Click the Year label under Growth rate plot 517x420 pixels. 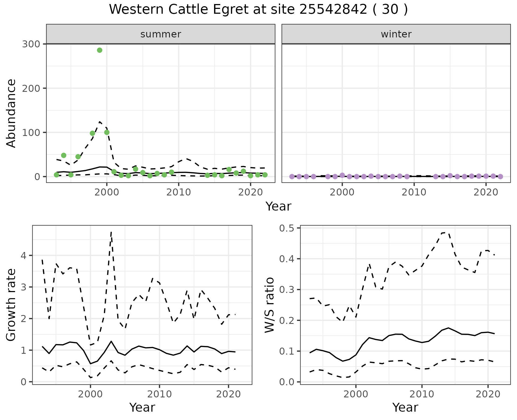[142, 407]
